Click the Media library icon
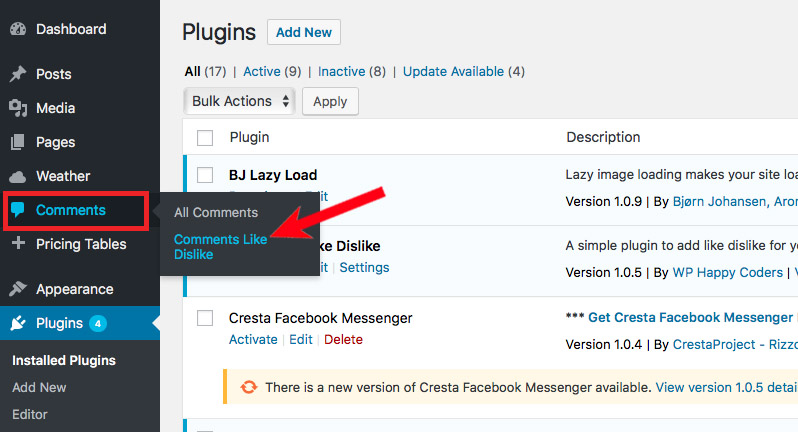Screen dimensions: 798x432 point(18,108)
